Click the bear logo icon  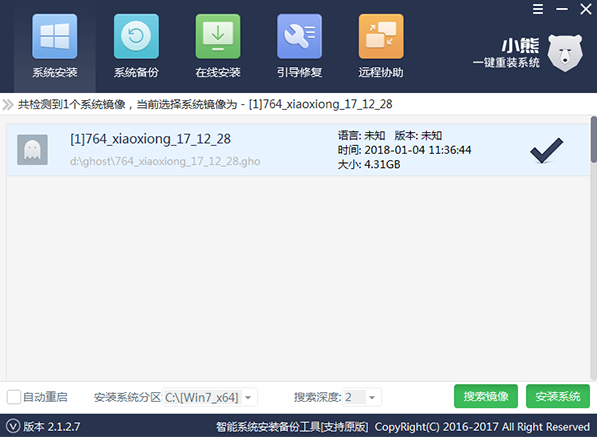[565, 53]
